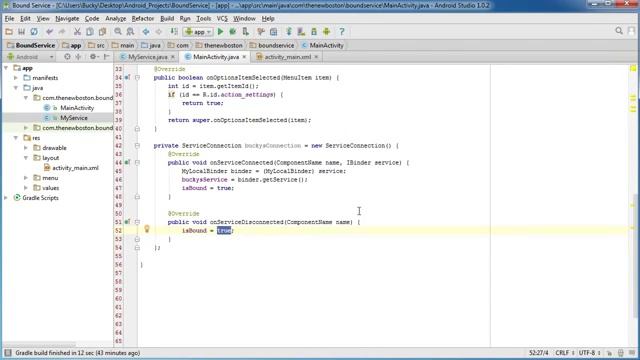
Task: Click the Undo toolbar icon
Action: tap(49, 31)
